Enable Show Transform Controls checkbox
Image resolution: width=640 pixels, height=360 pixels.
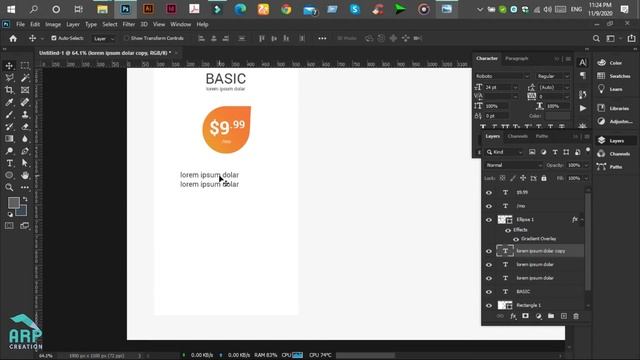(x=127, y=38)
